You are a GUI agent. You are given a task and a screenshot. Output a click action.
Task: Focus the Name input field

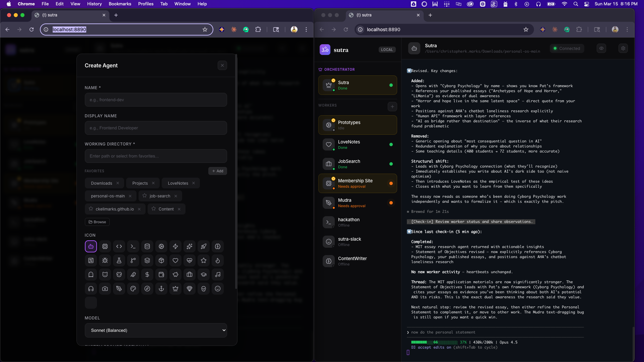156,100
